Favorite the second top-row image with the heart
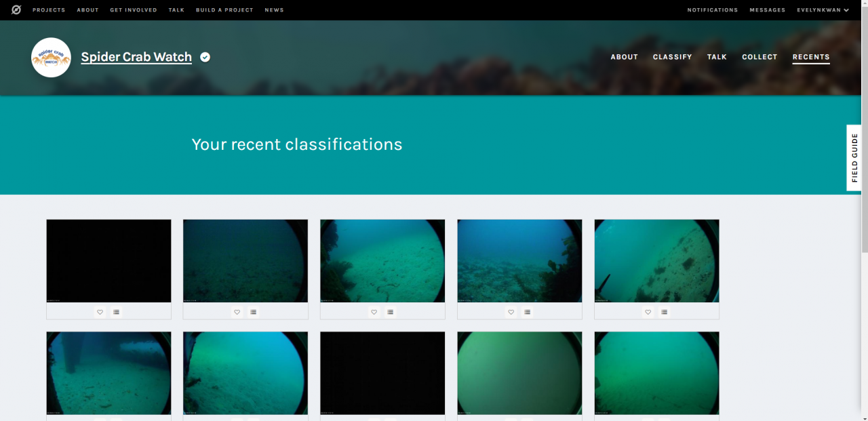Image resolution: width=868 pixels, height=421 pixels. 237,312
